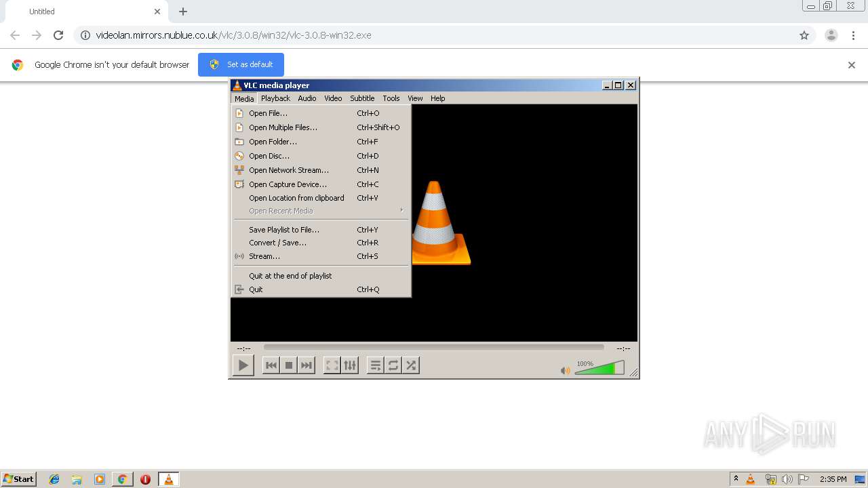The height and width of the screenshot is (488, 868).
Task: Choose Open Capture Device entry
Action: (321, 184)
